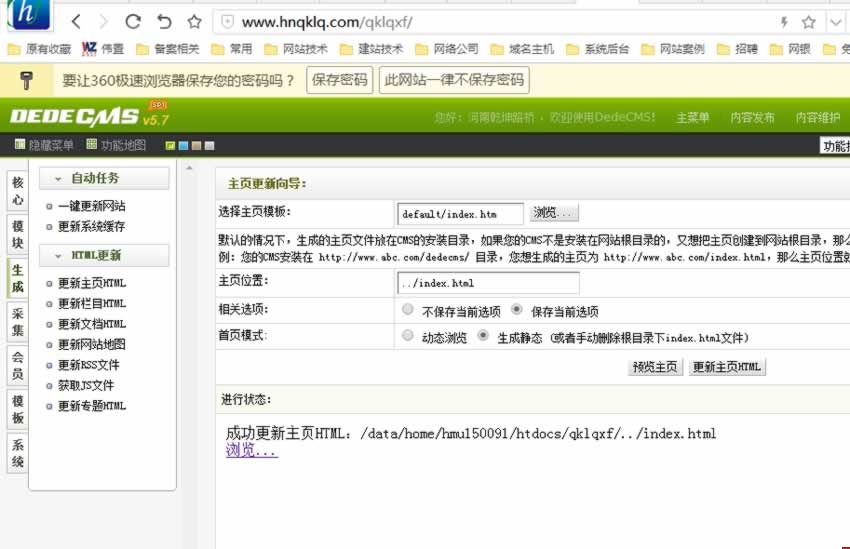Click the browser forward arrow
The width and height of the screenshot is (850, 549).
[103, 21]
